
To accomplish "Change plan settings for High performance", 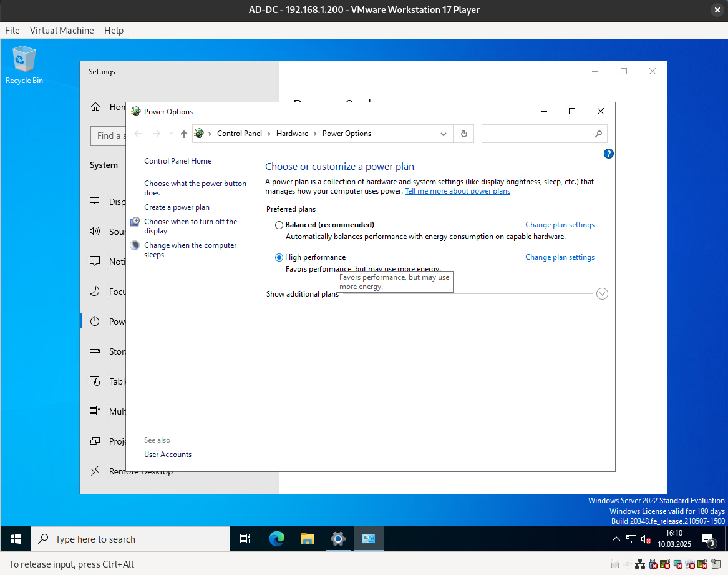I will (560, 257).
